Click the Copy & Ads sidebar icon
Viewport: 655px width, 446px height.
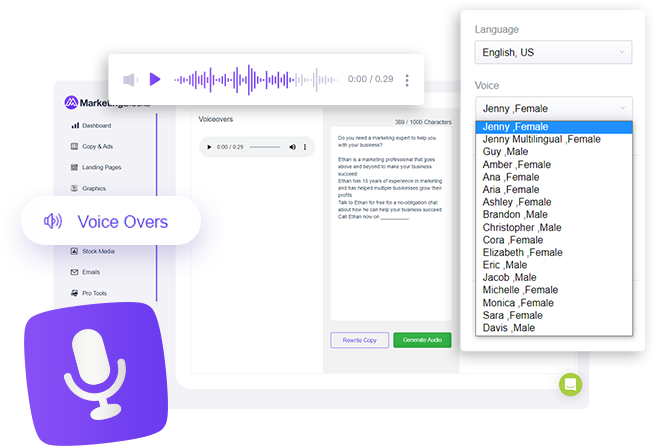tap(74, 146)
